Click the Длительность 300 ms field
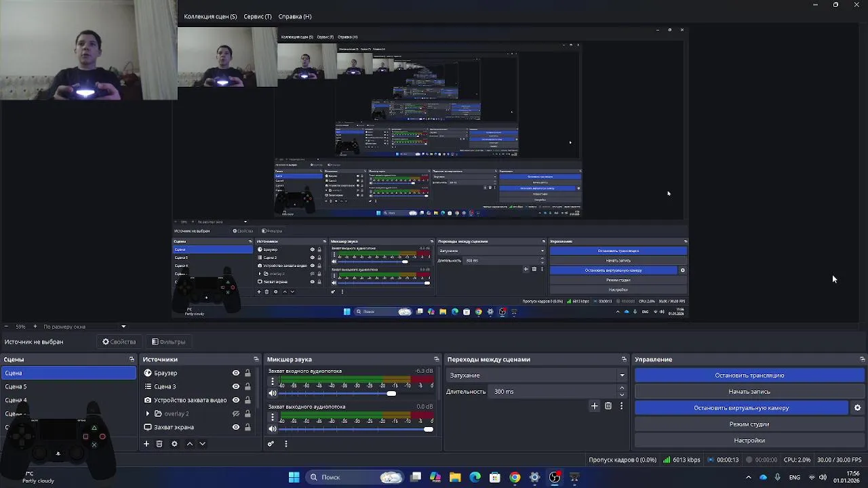Image resolution: width=868 pixels, height=488 pixels. coord(553,391)
